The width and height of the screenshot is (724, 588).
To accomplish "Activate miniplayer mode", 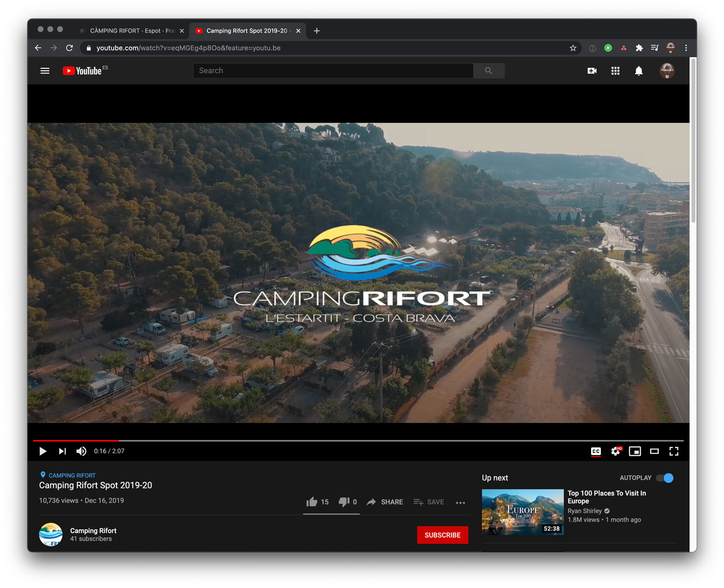I will pyautogui.click(x=635, y=451).
